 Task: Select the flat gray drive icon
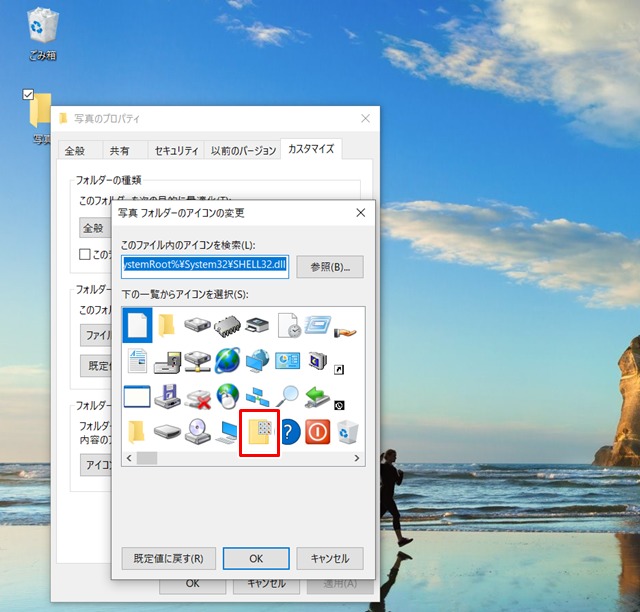pyautogui.click(x=167, y=432)
